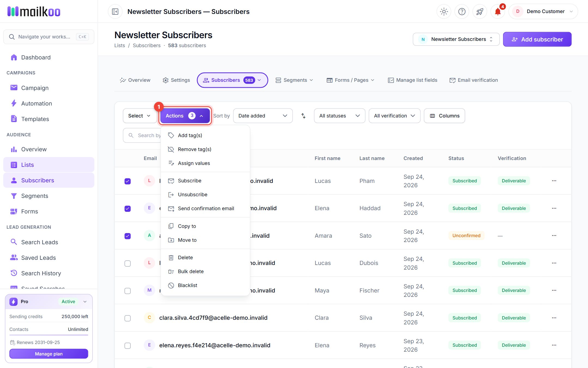The image size is (588, 368).
Task: Choose Bulk delete from Actions menu
Action: pos(205,272)
